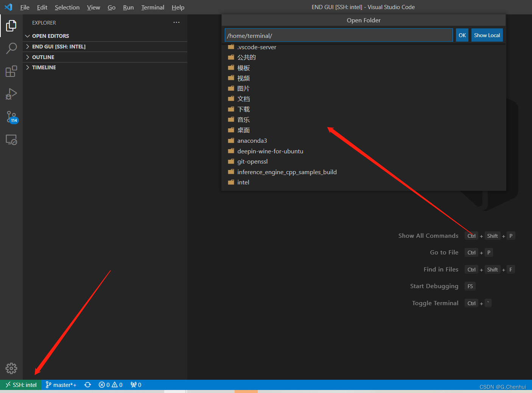The height and width of the screenshot is (393, 532).
Task: Click the Start Debugging label
Action: pyautogui.click(x=434, y=286)
